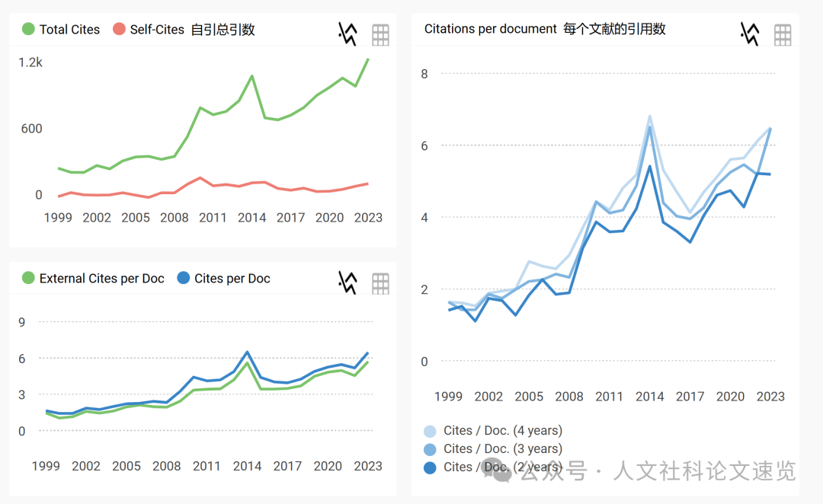Toggle the Total Cites series visibility
823x504 pixels.
[60, 29]
